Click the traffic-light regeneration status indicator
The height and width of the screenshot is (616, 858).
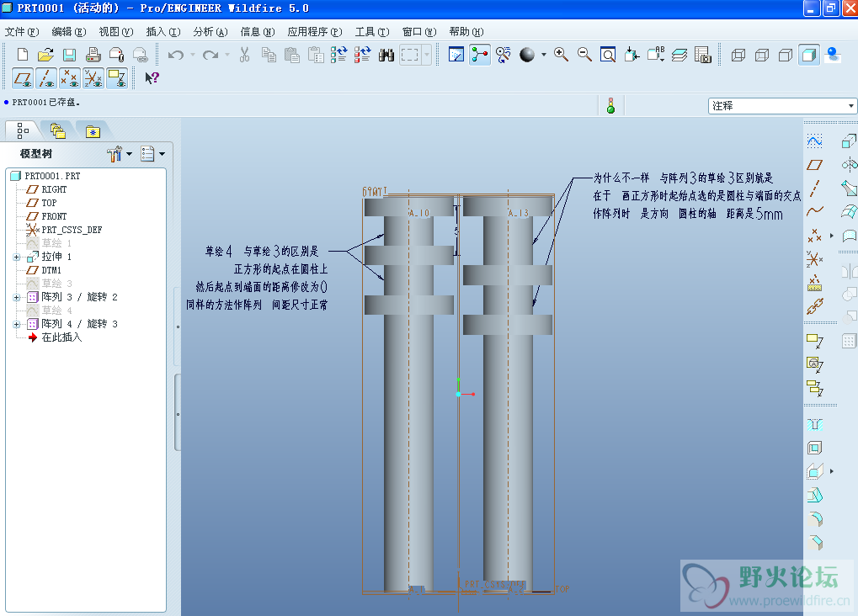[610, 105]
